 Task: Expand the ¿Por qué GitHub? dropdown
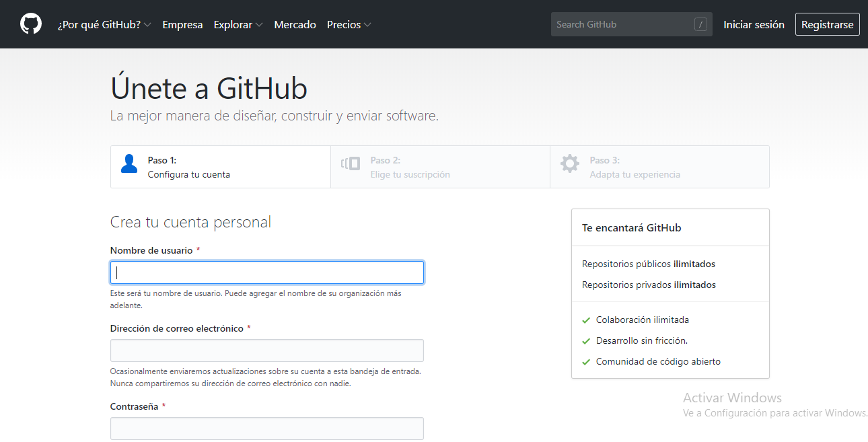click(x=104, y=25)
